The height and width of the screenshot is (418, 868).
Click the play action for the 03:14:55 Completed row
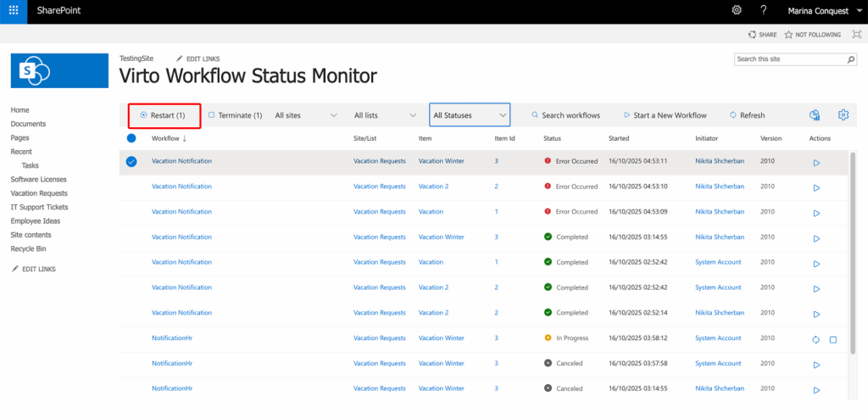[x=816, y=238]
